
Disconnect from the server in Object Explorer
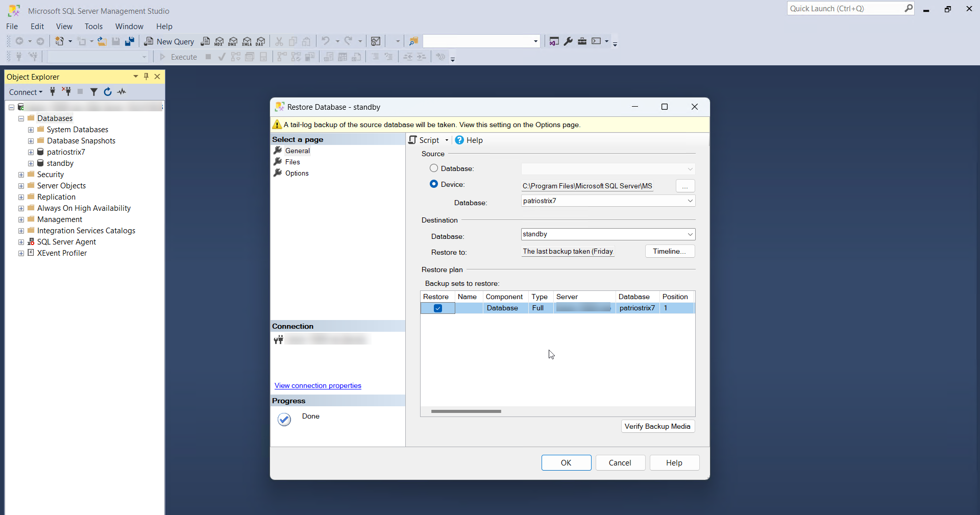[66, 92]
